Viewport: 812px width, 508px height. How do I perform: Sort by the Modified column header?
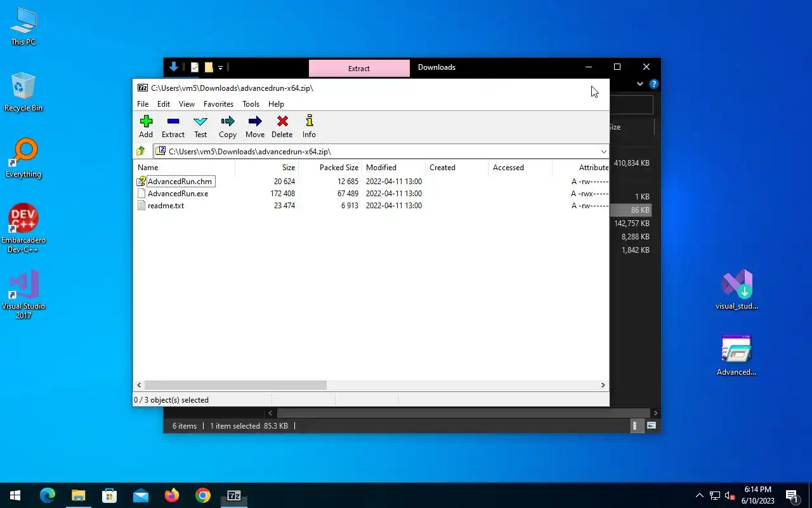pyautogui.click(x=393, y=168)
